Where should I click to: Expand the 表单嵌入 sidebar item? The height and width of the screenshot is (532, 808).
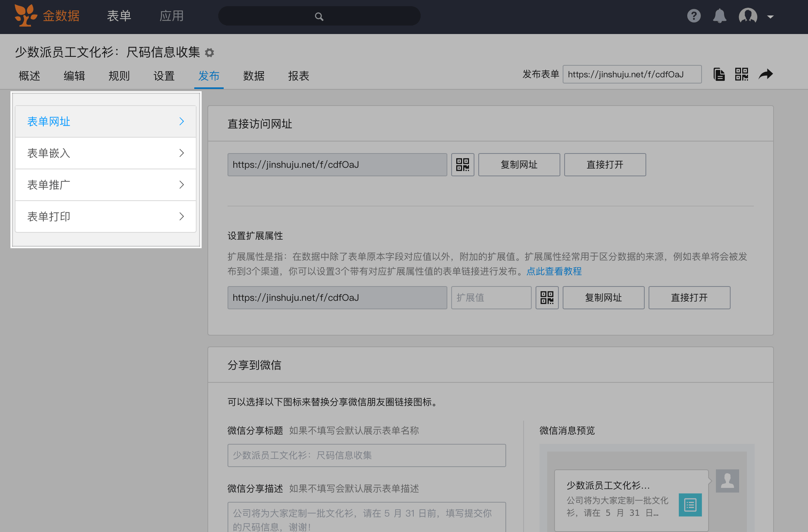(x=105, y=153)
